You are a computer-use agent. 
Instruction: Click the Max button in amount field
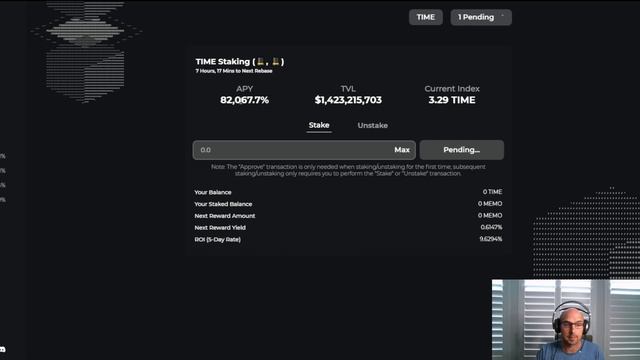click(402, 150)
